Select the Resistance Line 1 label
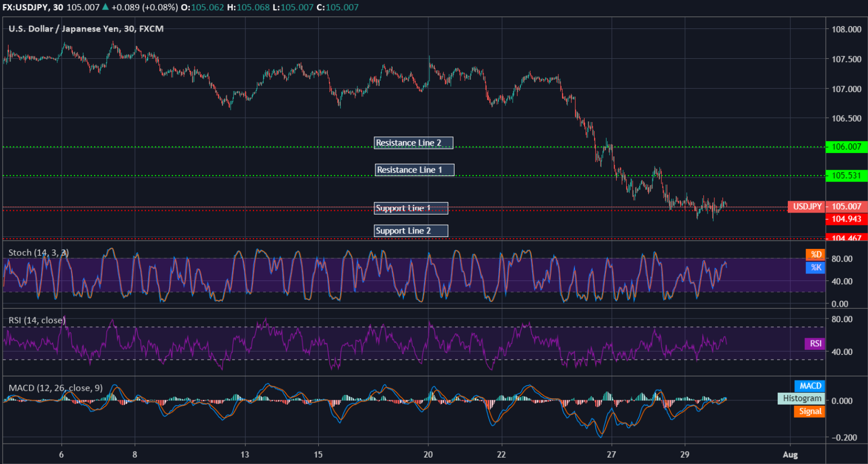 tap(414, 170)
